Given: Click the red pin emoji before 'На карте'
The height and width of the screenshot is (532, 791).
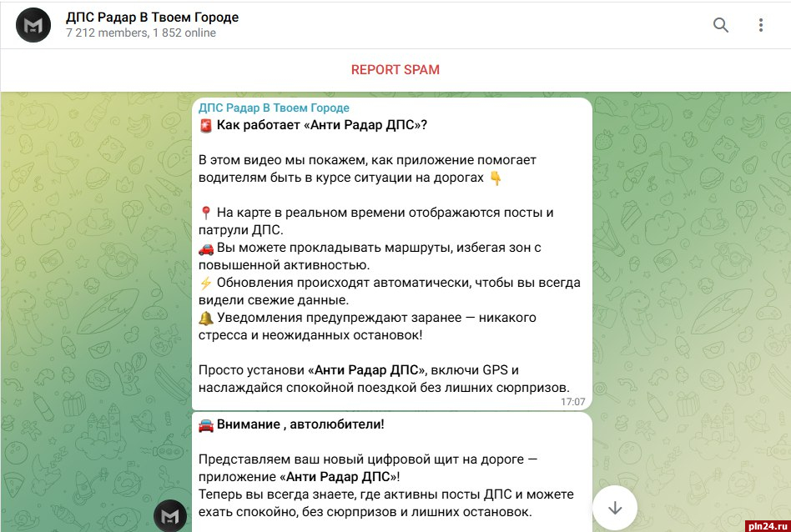Looking at the screenshot, I should (206, 213).
